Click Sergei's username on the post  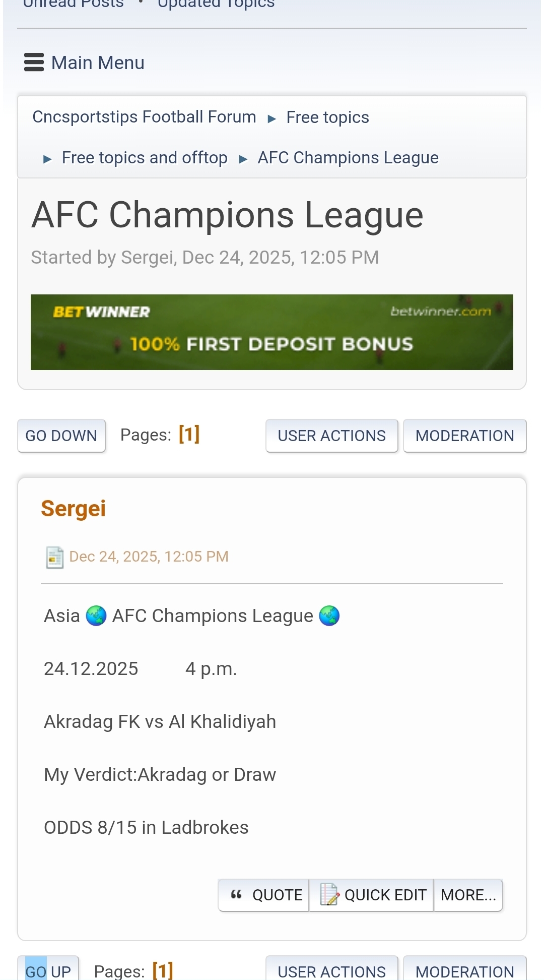(x=74, y=508)
